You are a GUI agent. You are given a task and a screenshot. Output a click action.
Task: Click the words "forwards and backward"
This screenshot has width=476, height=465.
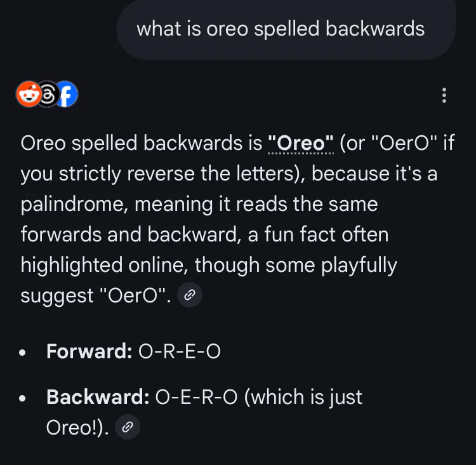(x=131, y=234)
